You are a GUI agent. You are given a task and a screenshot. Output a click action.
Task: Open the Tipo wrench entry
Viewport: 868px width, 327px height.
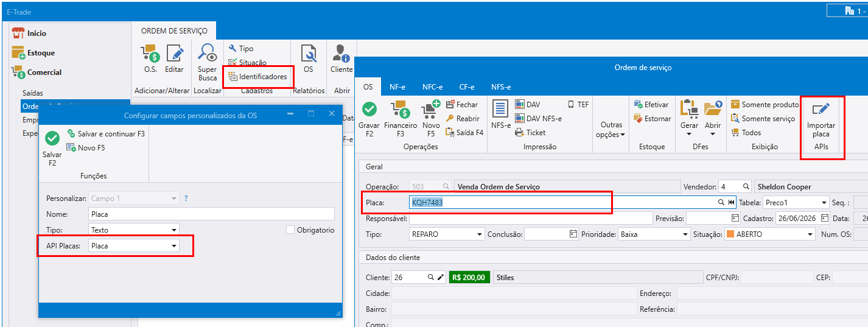(241, 49)
